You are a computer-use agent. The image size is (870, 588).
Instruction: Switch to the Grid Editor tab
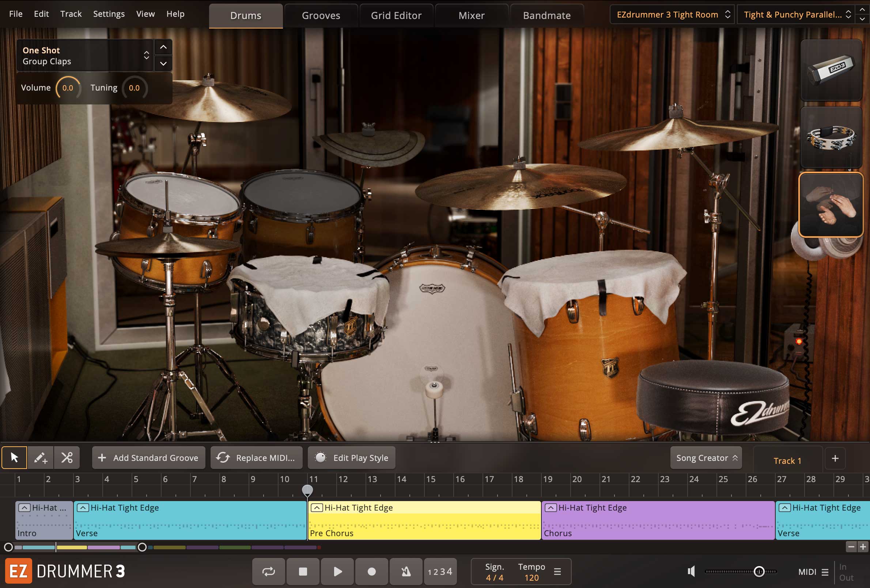[396, 15]
